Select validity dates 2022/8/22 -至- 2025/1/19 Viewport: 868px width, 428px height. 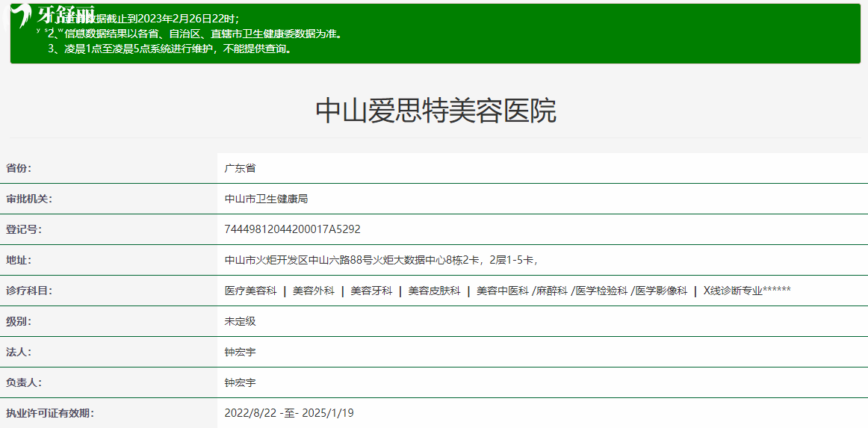tap(289, 413)
